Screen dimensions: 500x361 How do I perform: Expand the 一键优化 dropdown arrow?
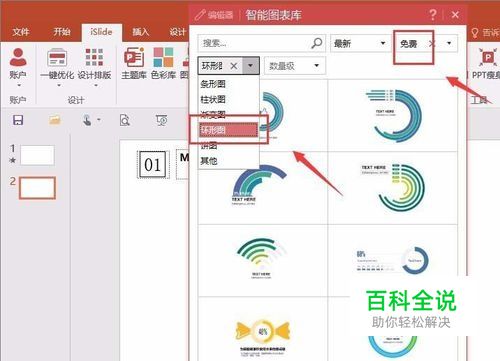click(x=59, y=86)
